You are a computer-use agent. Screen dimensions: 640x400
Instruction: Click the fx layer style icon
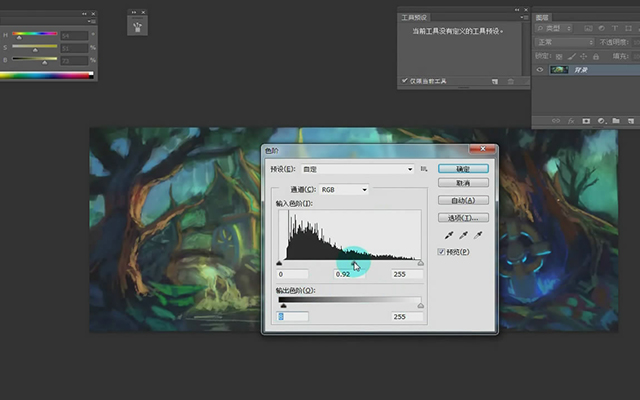coord(571,121)
